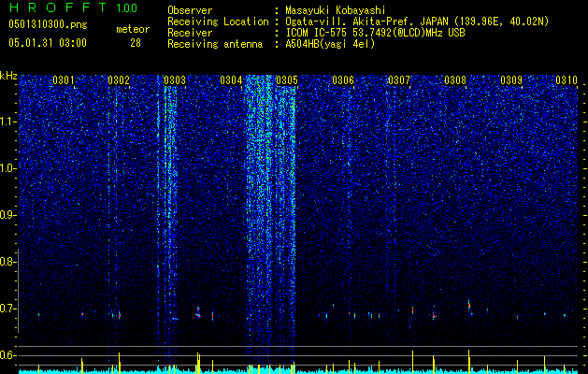Screen dimensions: 588x374
Task: Select the HROFFT 1.0.0 title text
Action: tap(73, 7)
